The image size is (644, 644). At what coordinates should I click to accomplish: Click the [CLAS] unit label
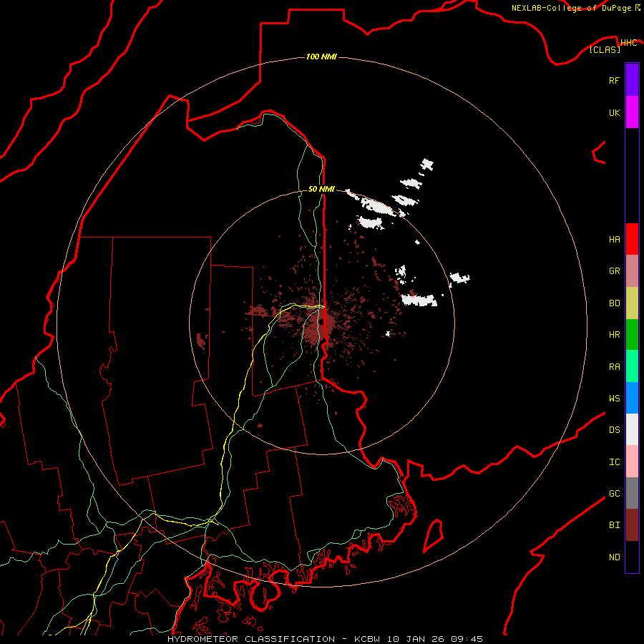[x=605, y=49]
